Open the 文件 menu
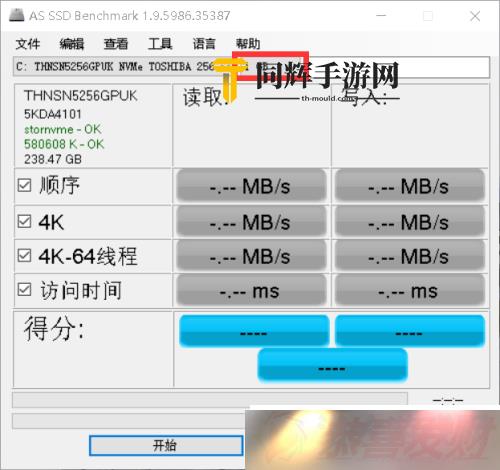 (28, 44)
